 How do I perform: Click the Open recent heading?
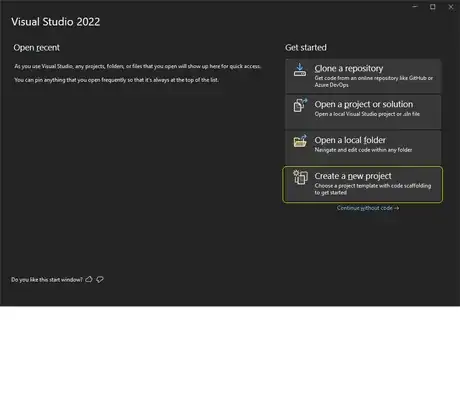click(x=37, y=48)
